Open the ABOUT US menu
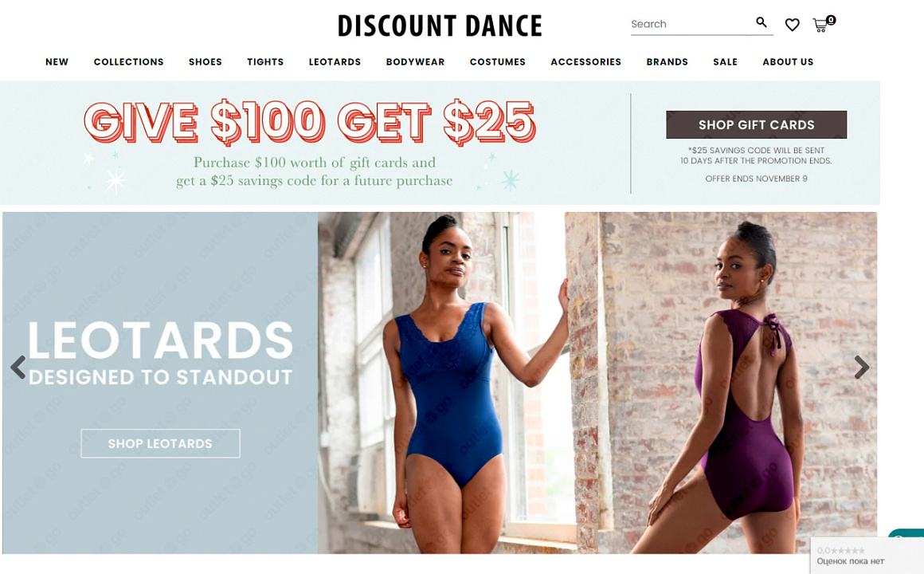 pos(788,62)
